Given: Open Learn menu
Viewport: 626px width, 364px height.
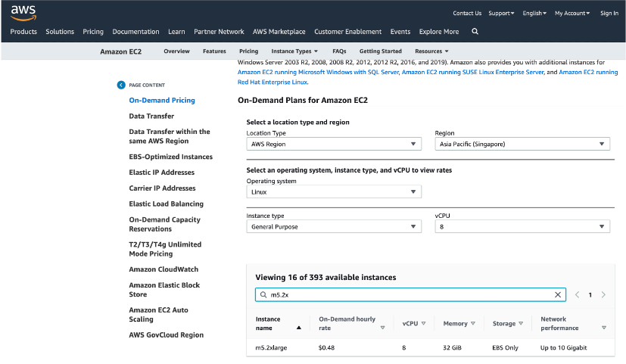Looking at the screenshot, I should point(176,32).
